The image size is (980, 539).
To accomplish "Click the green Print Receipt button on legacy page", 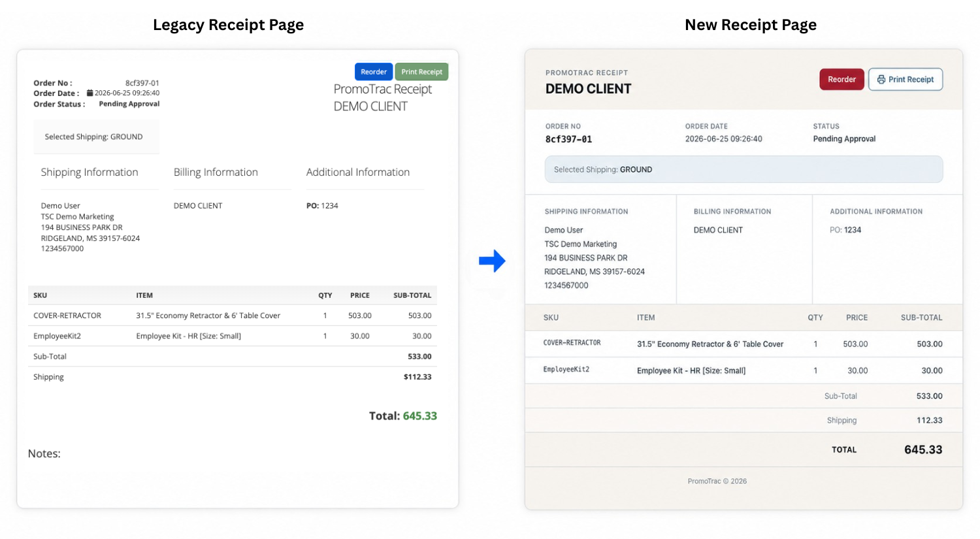I will (421, 72).
